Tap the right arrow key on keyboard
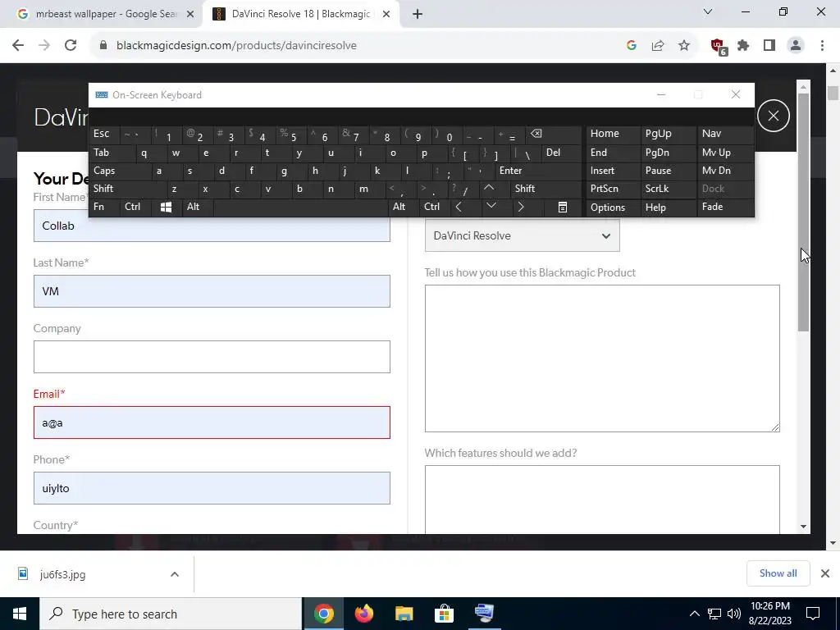 point(521,207)
